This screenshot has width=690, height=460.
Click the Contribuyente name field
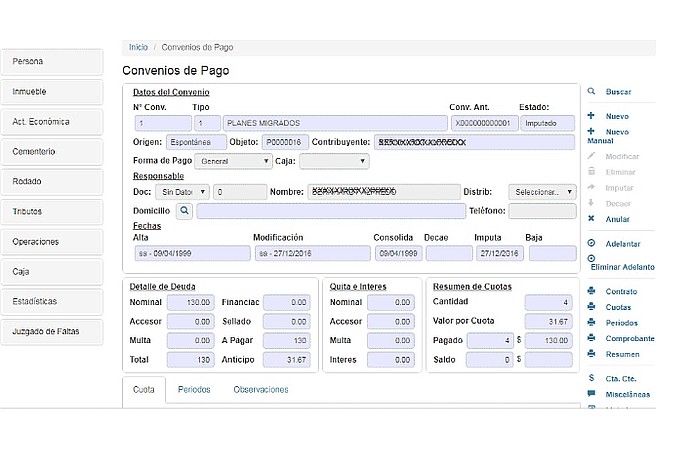coord(474,142)
